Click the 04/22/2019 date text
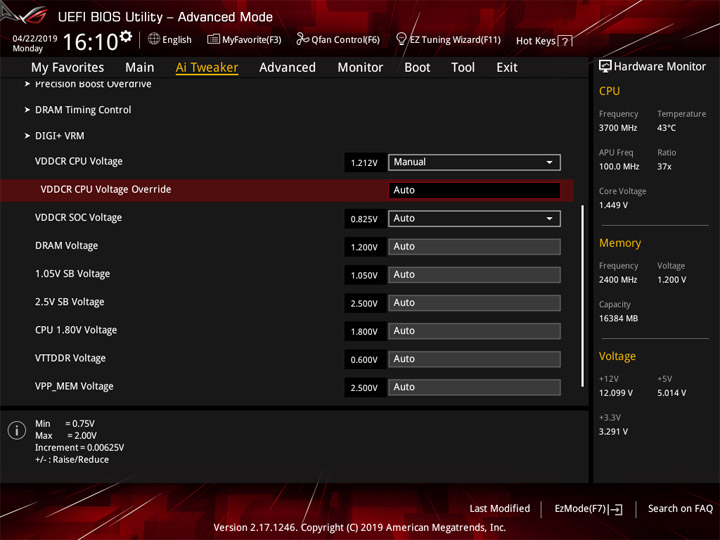720x540 pixels. click(x=34, y=39)
